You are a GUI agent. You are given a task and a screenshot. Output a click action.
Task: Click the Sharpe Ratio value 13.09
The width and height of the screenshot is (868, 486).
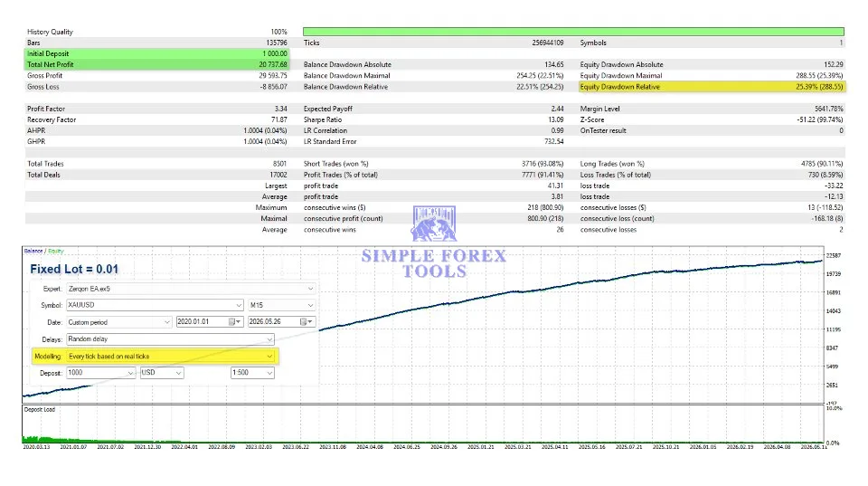556,119
